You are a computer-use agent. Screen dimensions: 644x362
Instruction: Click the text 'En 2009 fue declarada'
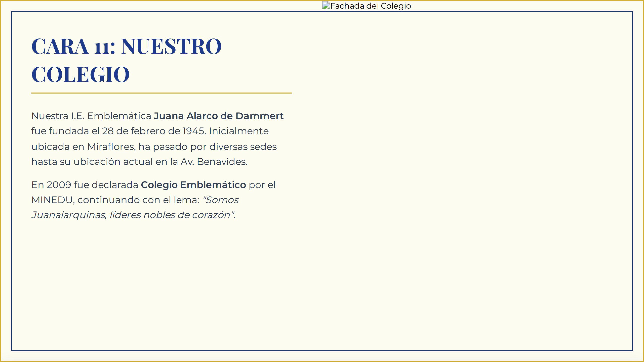85,185
